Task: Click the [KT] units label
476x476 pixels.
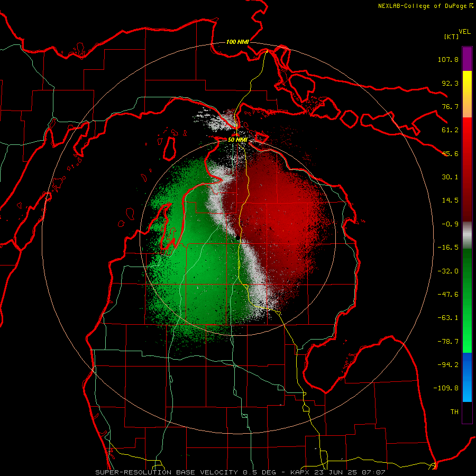Action: point(452,36)
